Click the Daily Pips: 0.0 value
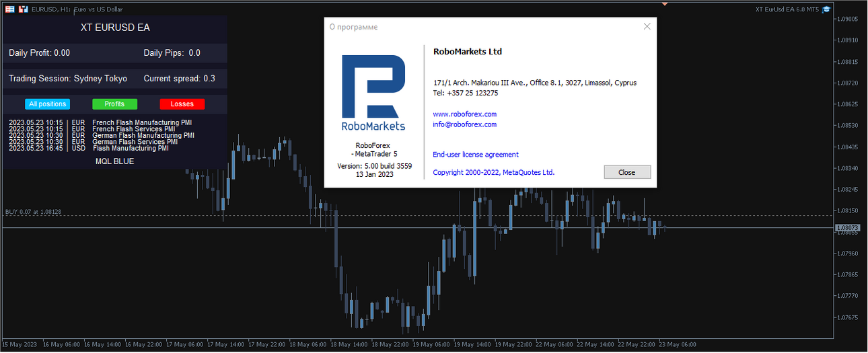This screenshot has width=868, height=353. tap(172, 52)
